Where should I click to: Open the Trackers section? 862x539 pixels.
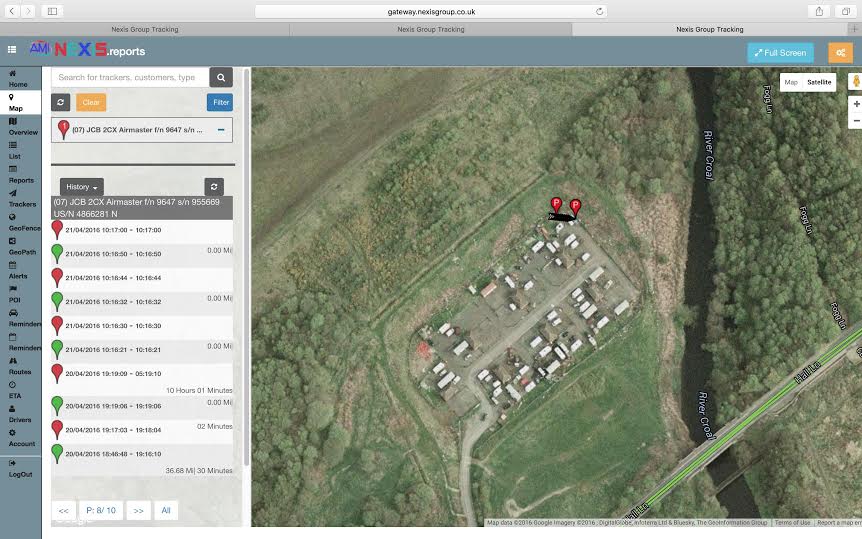[22, 199]
